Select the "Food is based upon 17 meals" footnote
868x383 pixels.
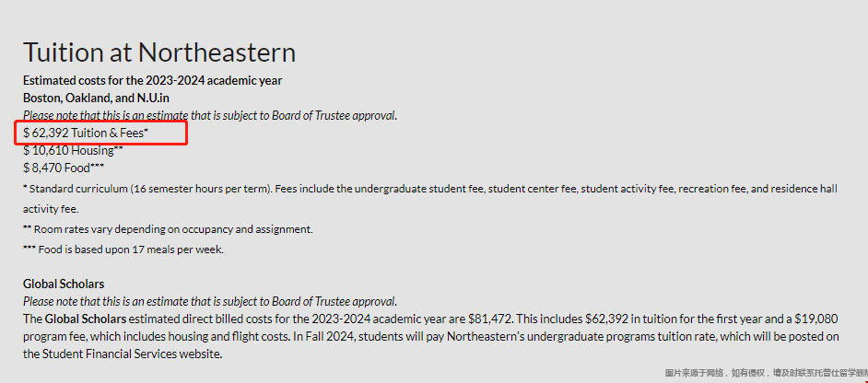(x=123, y=250)
